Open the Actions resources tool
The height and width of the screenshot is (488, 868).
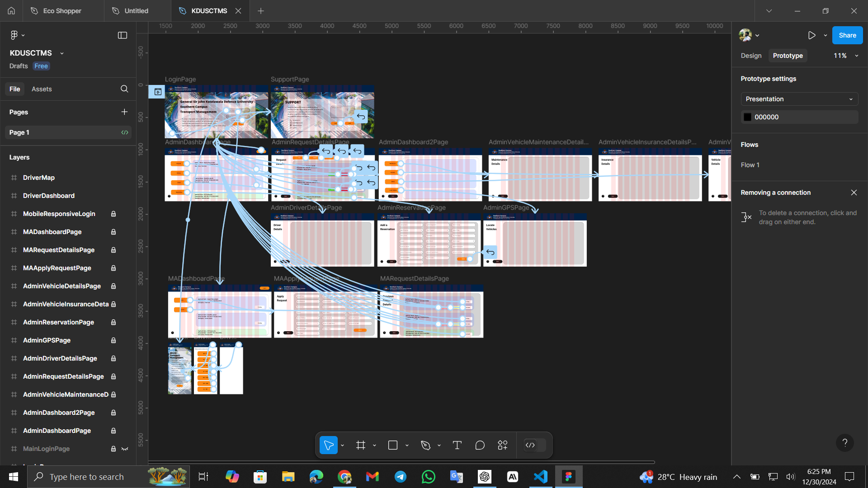pos(503,446)
